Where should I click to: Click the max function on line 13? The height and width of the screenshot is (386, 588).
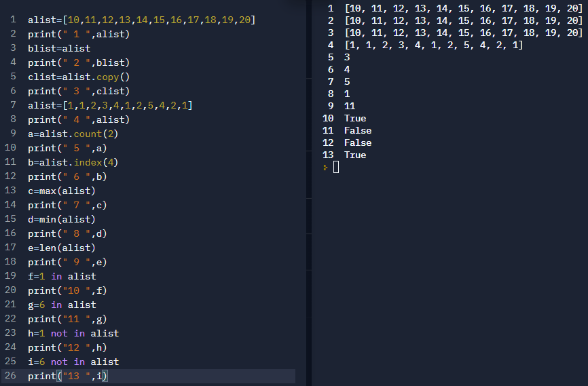48,191
